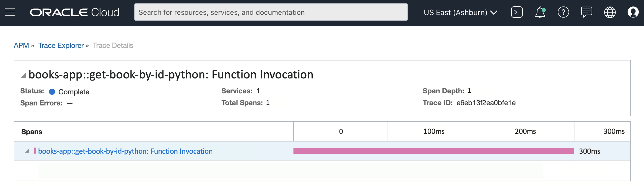Click the Span Errors label
This screenshot has height=186, width=644.
[x=41, y=103]
